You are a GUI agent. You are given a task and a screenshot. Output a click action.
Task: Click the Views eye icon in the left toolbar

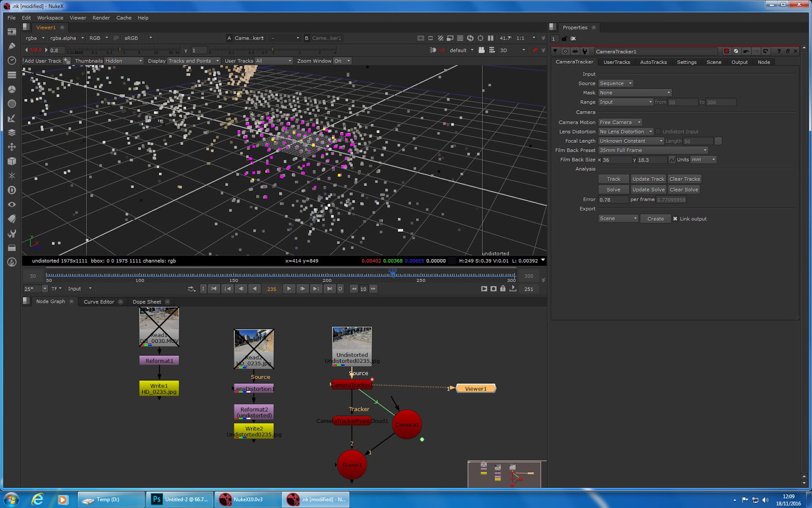coord(11,204)
